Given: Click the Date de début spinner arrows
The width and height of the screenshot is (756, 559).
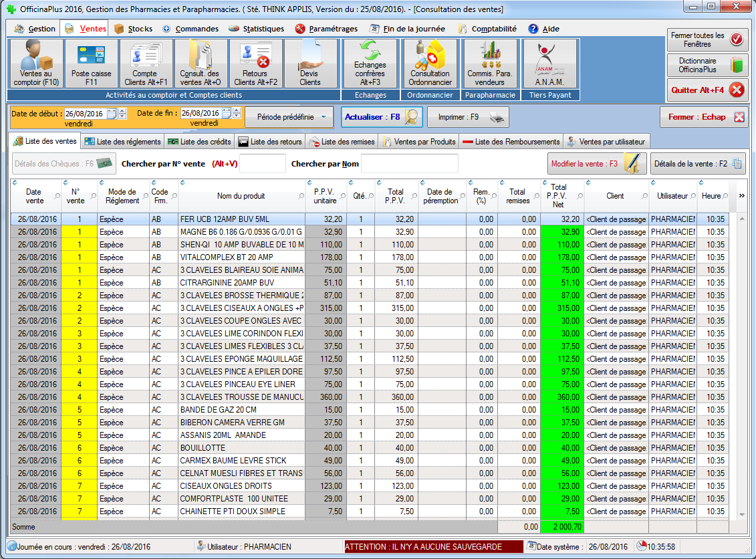Looking at the screenshot, I should click(123, 114).
